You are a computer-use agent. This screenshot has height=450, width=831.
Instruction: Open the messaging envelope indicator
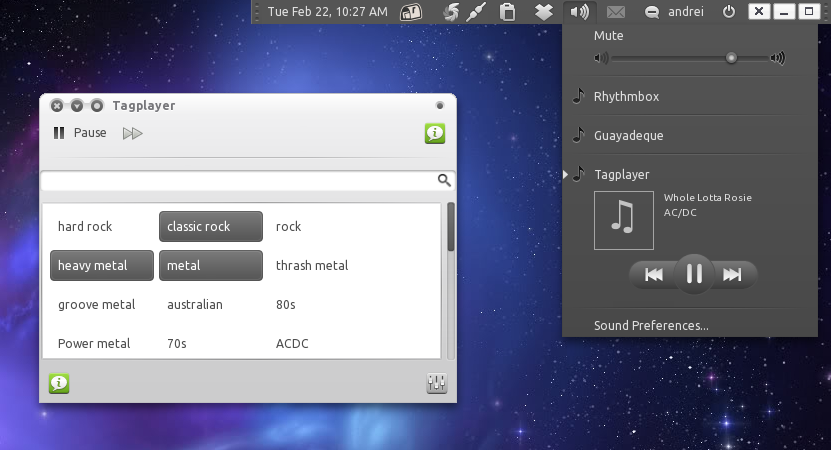[x=615, y=12]
